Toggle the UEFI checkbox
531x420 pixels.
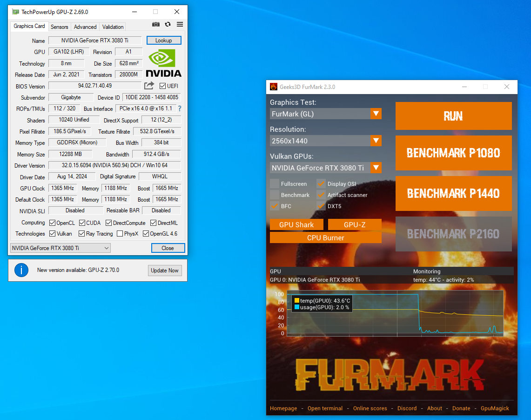click(x=162, y=86)
